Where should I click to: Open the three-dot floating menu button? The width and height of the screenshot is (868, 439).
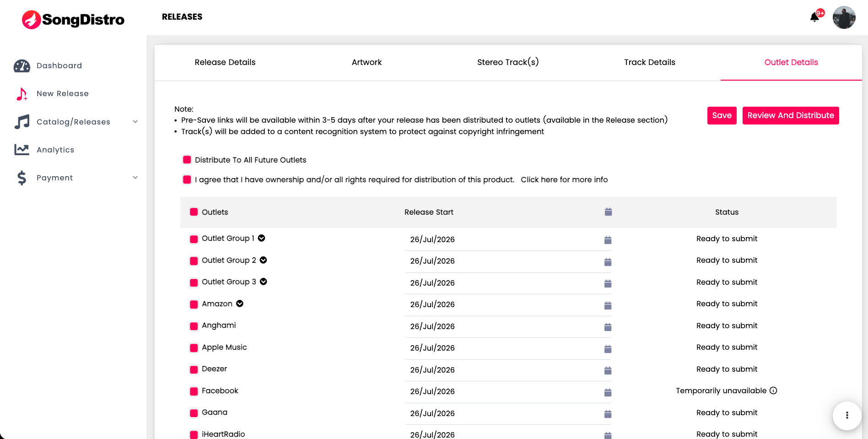point(847,415)
